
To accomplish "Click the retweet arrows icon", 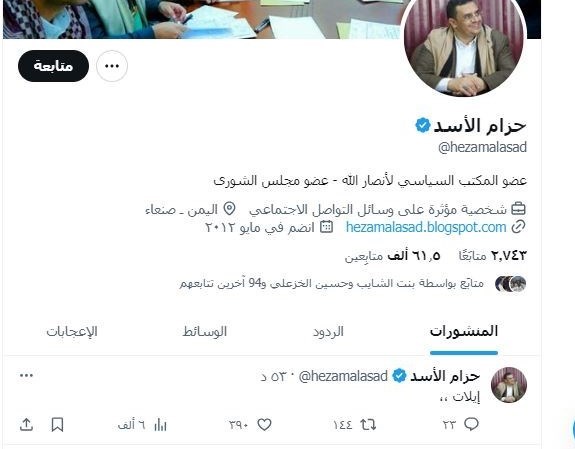I will click(368, 424).
